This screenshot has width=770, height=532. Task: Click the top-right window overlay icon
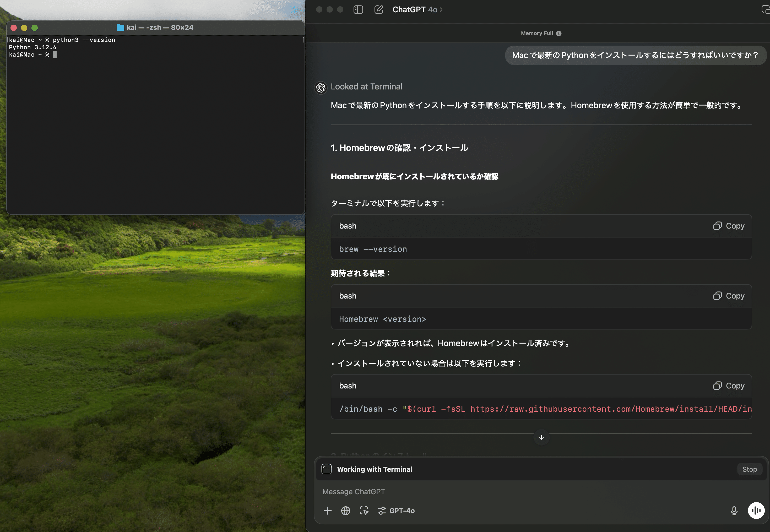[x=765, y=10]
